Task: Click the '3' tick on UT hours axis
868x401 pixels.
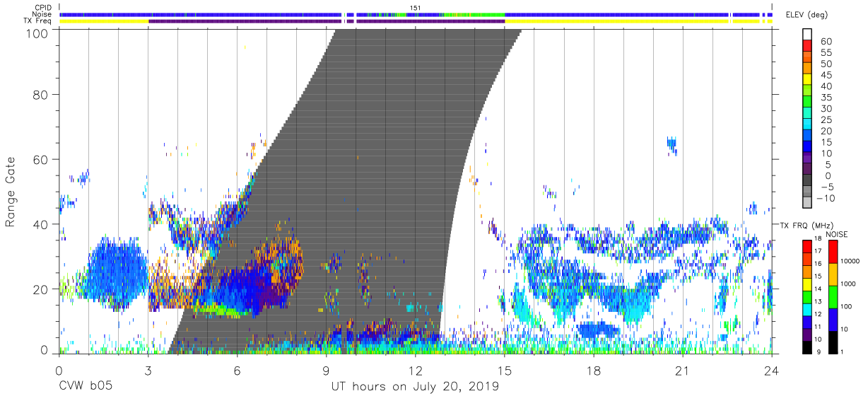Action: click(x=148, y=371)
